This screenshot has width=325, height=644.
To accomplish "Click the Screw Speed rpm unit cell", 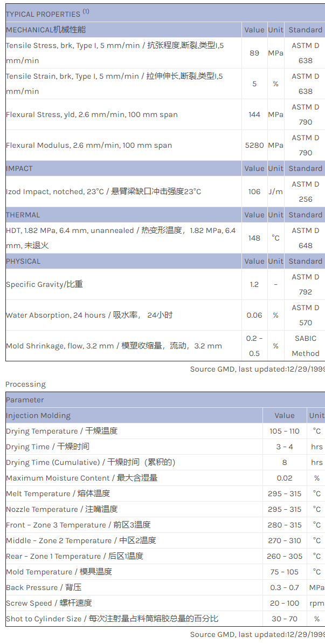I will 317,603.
